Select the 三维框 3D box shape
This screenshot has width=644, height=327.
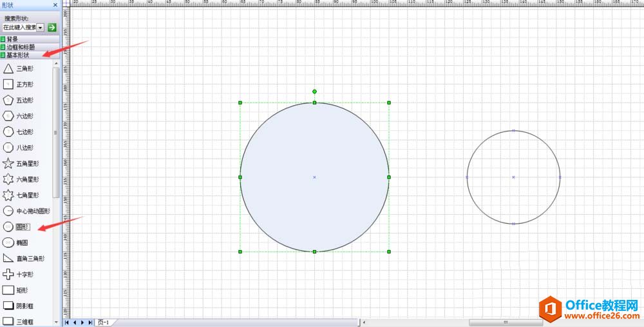tap(18, 322)
